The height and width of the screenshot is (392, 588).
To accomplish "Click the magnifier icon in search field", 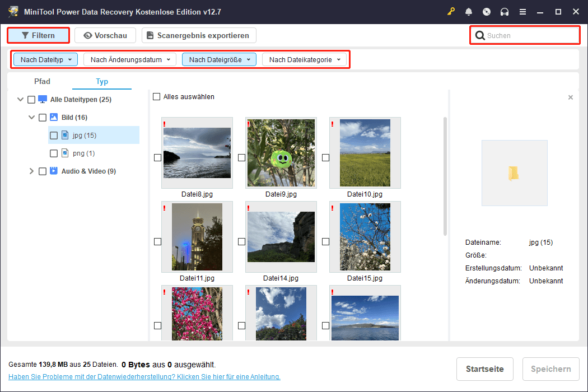I will 480,35.
